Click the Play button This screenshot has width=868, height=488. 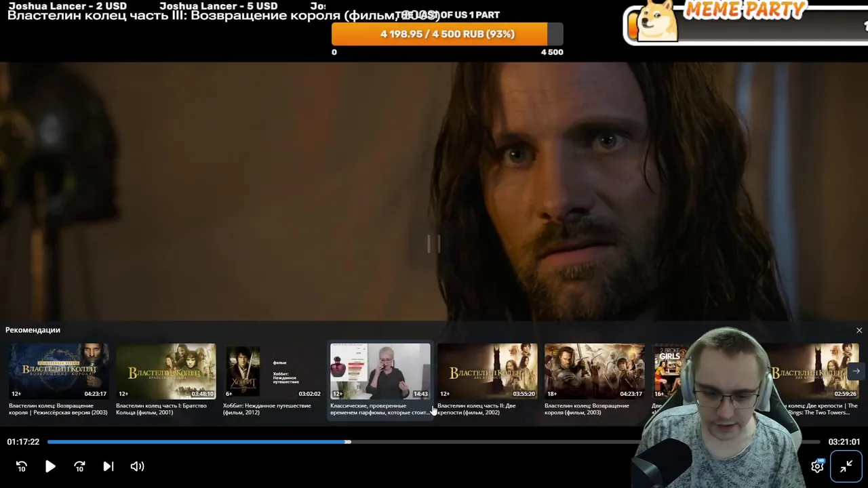(50, 466)
